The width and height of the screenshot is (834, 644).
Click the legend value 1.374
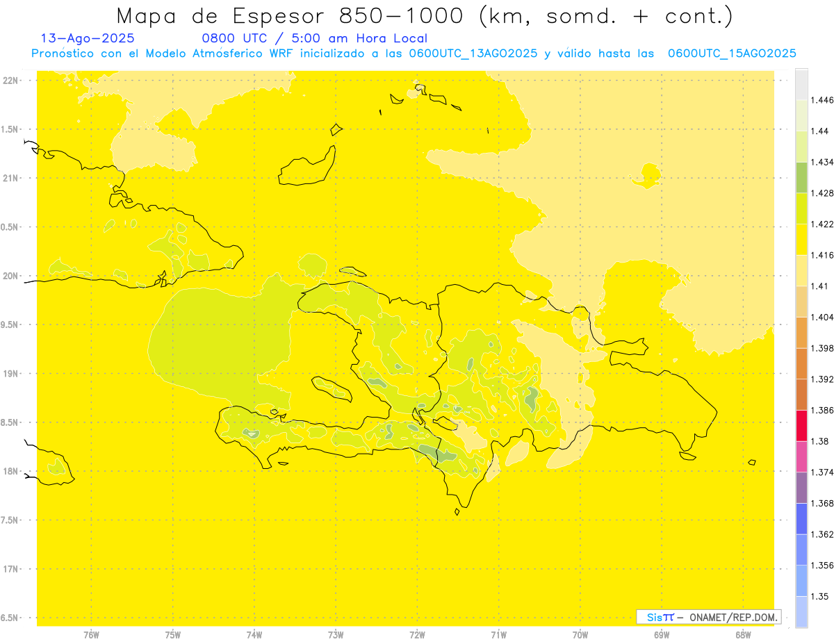[x=822, y=472]
